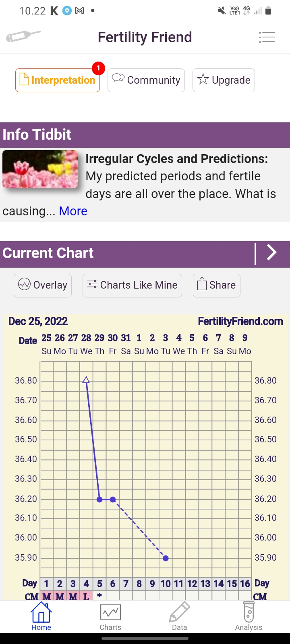The height and width of the screenshot is (644, 290).
Task: Tap the Upgrade star button
Action: point(224,80)
